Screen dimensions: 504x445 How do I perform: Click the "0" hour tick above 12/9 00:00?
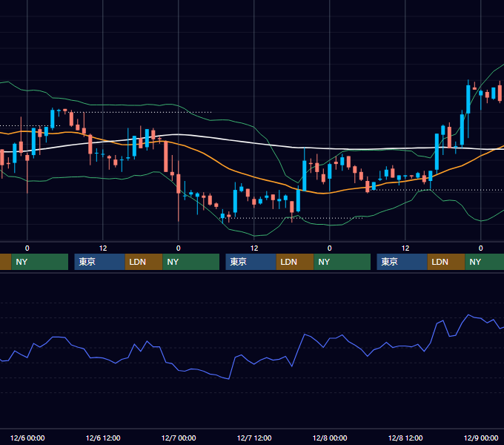pos(481,248)
